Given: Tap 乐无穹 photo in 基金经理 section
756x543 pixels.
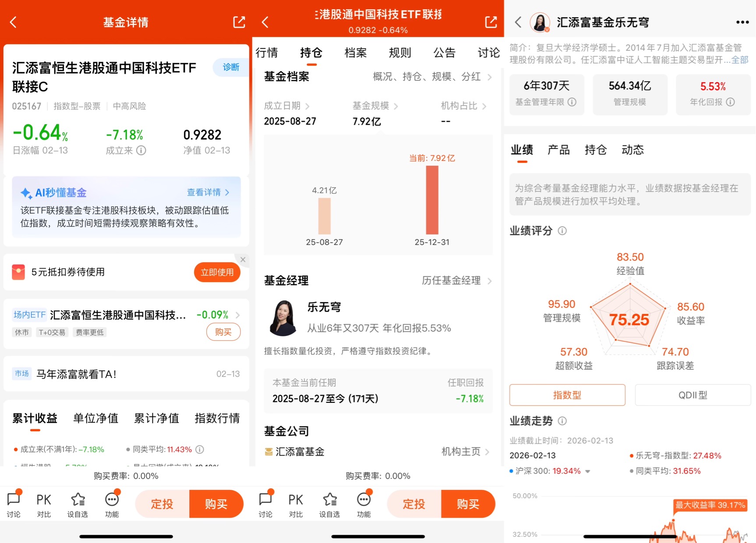Looking at the screenshot, I should pos(283,318).
